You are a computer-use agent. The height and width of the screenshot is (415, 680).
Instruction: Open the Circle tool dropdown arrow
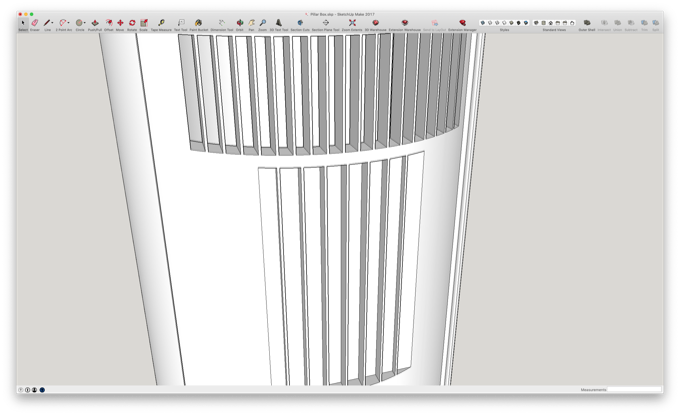[85, 23]
